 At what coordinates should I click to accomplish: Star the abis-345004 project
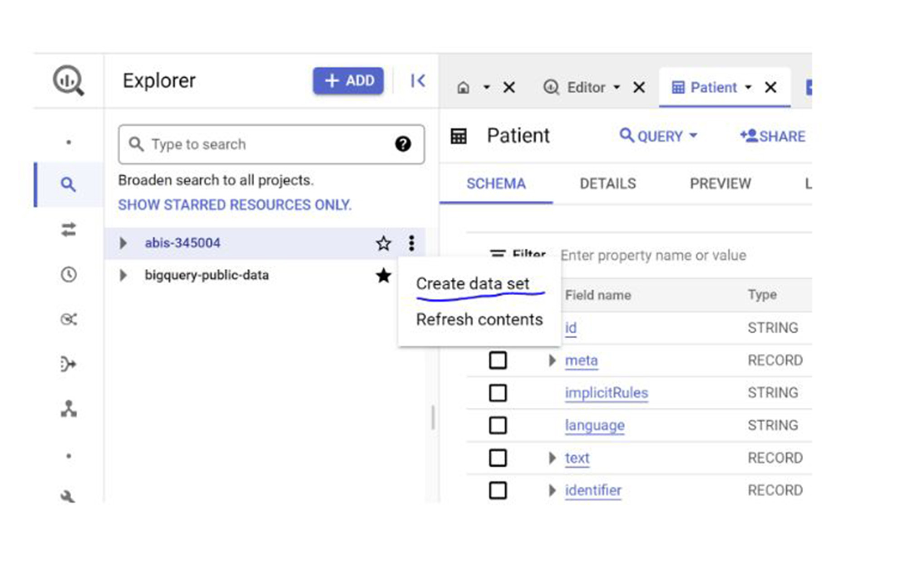pyautogui.click(x=384, y=243)
